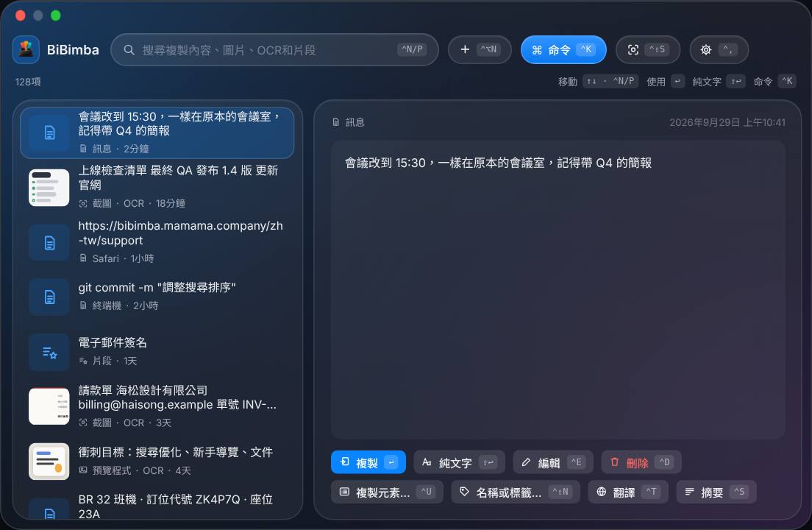Click the copy arrow icon in 複製 button
Viewport: 812px width, 530px height.
coord(345,462)
